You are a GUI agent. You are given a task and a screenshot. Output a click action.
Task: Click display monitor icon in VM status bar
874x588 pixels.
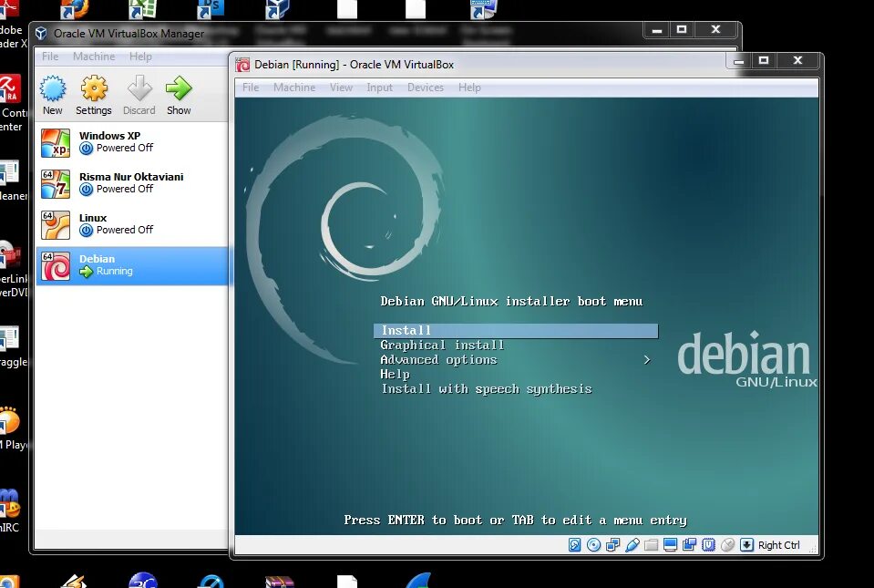(670, 545)
